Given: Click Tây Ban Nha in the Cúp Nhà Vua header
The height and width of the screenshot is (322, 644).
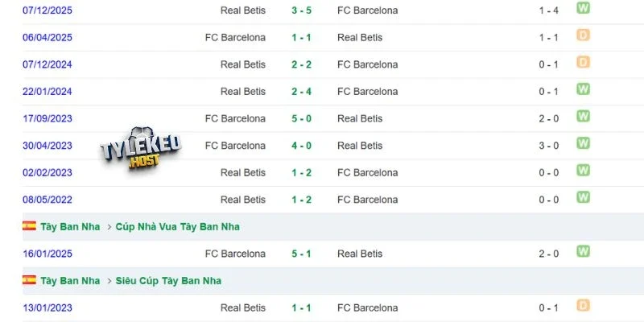Looking at the screenshot, I should click(70, 227).
